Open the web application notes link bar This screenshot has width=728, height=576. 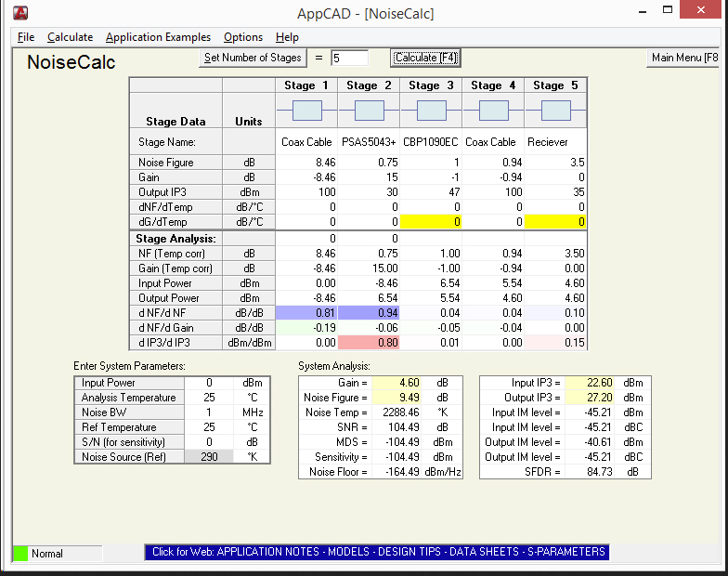click(378, 552)
